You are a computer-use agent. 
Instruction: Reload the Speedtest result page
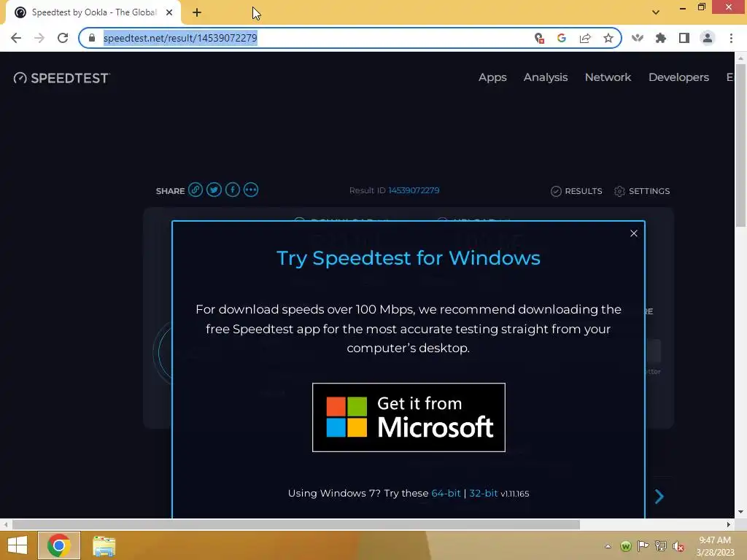(63, 38)
